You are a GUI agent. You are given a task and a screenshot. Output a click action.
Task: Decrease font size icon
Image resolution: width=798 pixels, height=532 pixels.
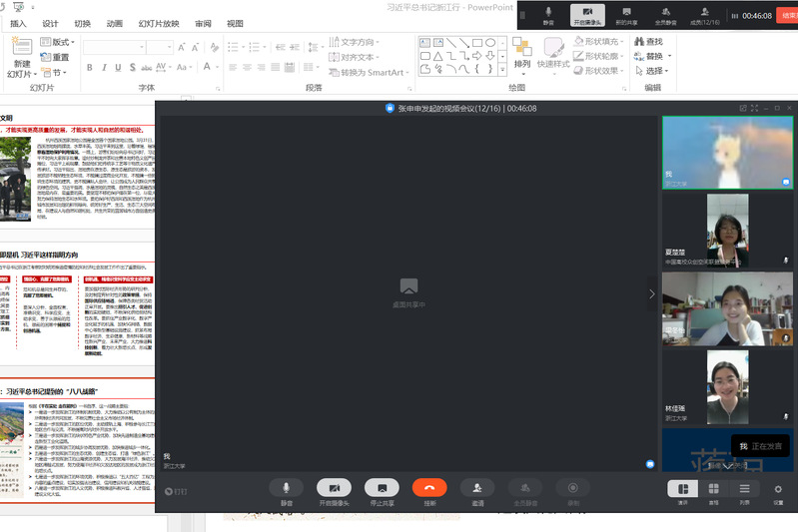[x=195, y=47]
